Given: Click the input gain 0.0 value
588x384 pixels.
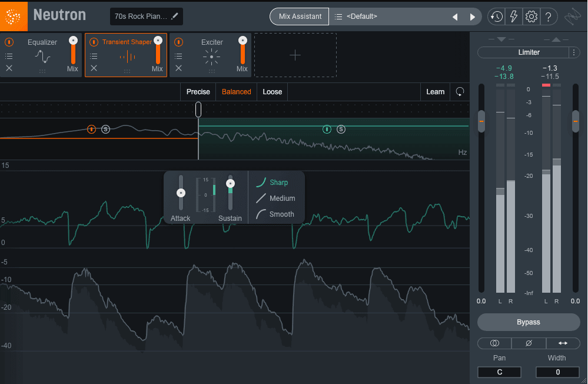Looking at the screenshot, I should click(481, 301).
